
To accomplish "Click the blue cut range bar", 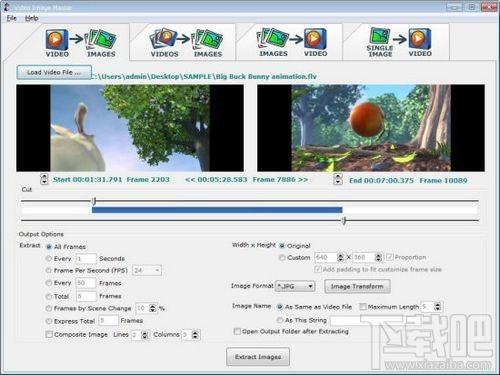I will (217, 210).
